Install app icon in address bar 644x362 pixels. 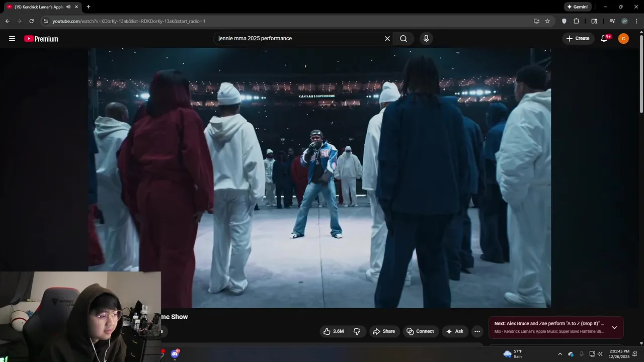coord(536,21)
